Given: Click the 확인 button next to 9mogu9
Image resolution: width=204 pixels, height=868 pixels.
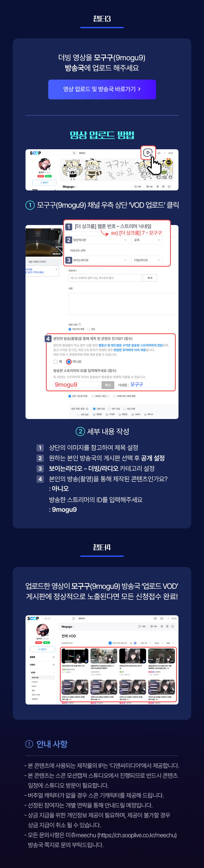Looking at the screenshot, I should (x=108, y=385).
